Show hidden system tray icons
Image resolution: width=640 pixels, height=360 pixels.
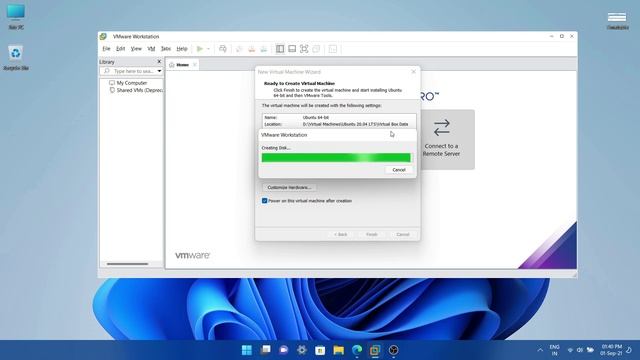tap(540, 350)
